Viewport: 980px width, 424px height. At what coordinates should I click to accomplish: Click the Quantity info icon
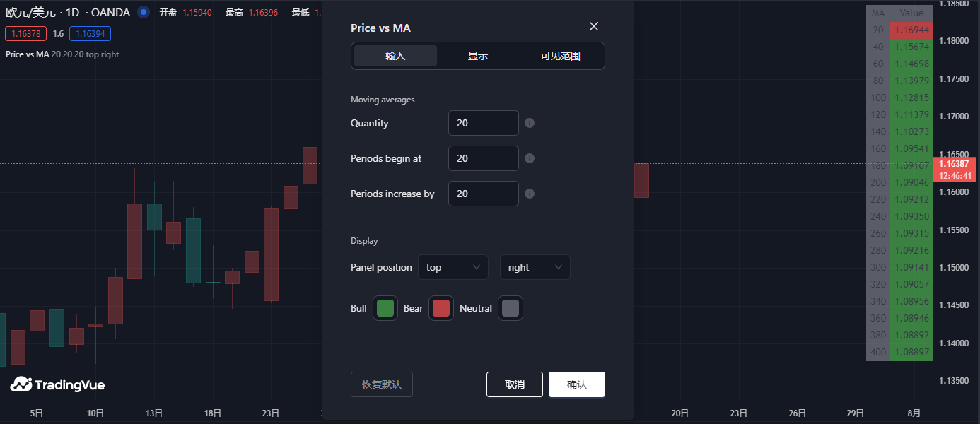530,123
